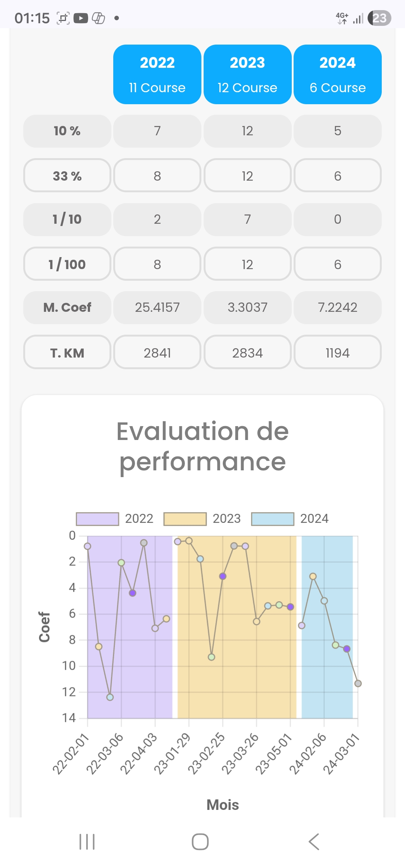Tap the 1 / 100 row label
405x868 pixels.
coord(67,264)
